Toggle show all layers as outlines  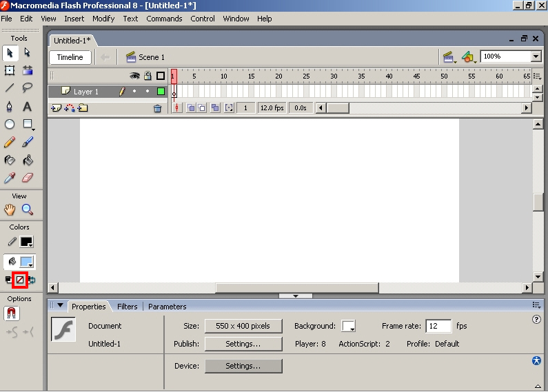[161, 76]
